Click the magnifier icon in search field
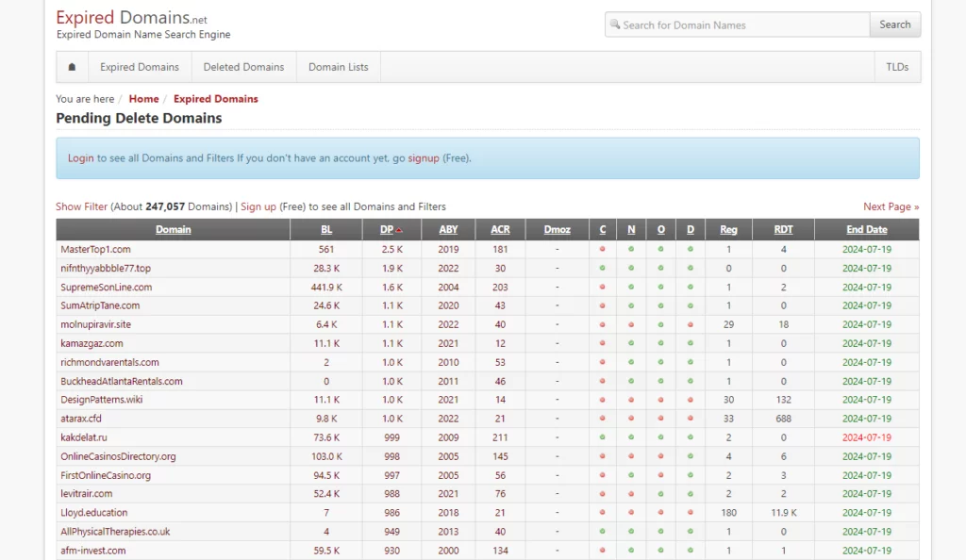The image size is (966, 560). (615, 25)
